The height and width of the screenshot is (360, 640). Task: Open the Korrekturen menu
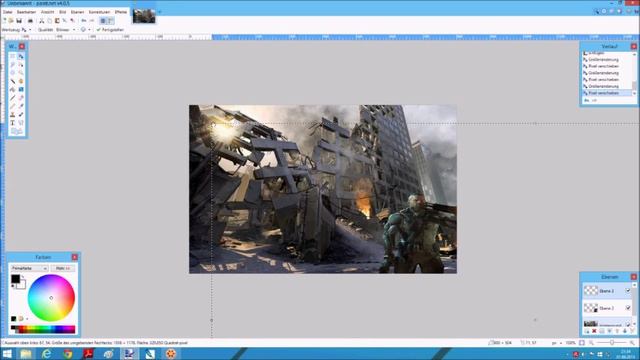pos(99,12)
